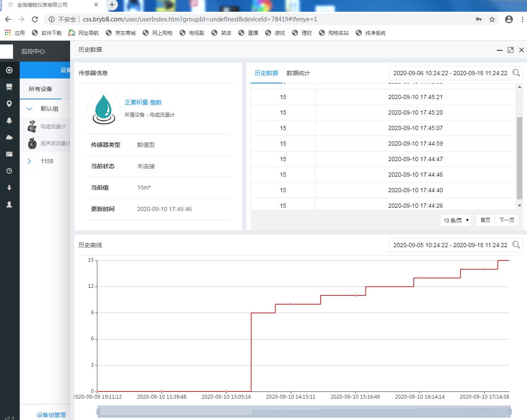Click the cloud icon in sidebar
Image resolution: width=527 pixels, height=420 pixels.
tap(9, 137)
